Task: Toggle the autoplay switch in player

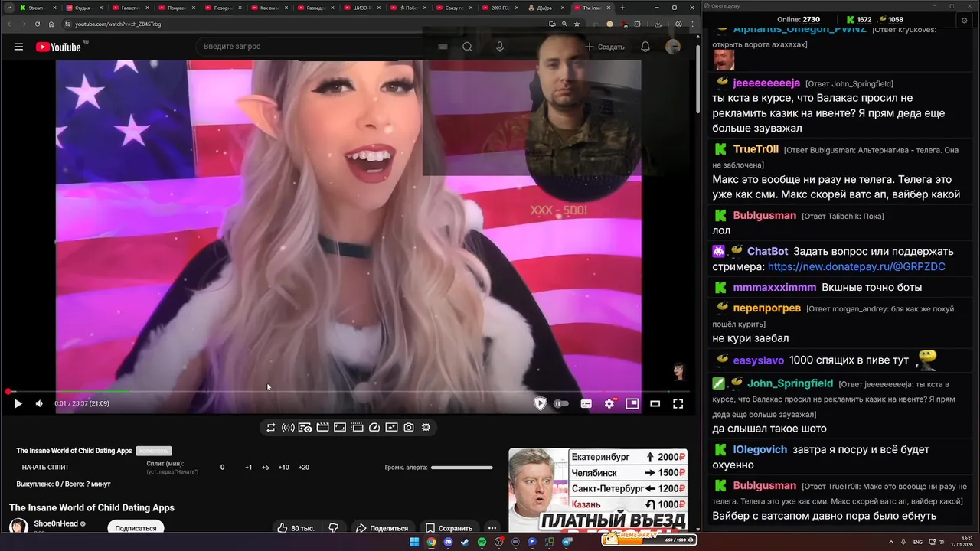Action: 561,403
